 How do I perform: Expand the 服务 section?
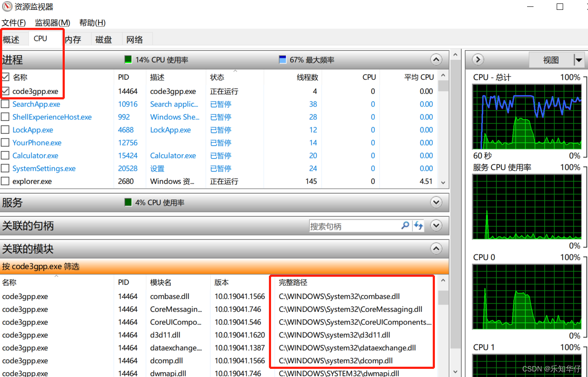pos(436,202)
